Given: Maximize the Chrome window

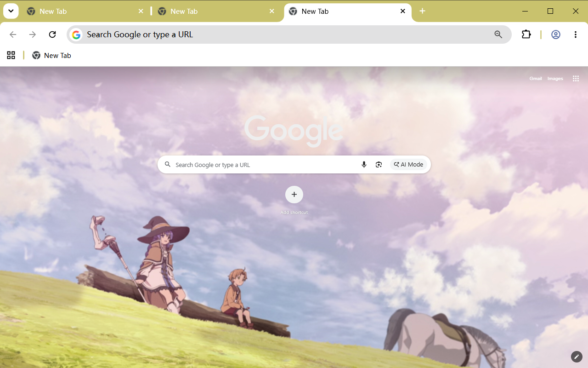Looking at the screenshot, I should [x=550, y=11].
